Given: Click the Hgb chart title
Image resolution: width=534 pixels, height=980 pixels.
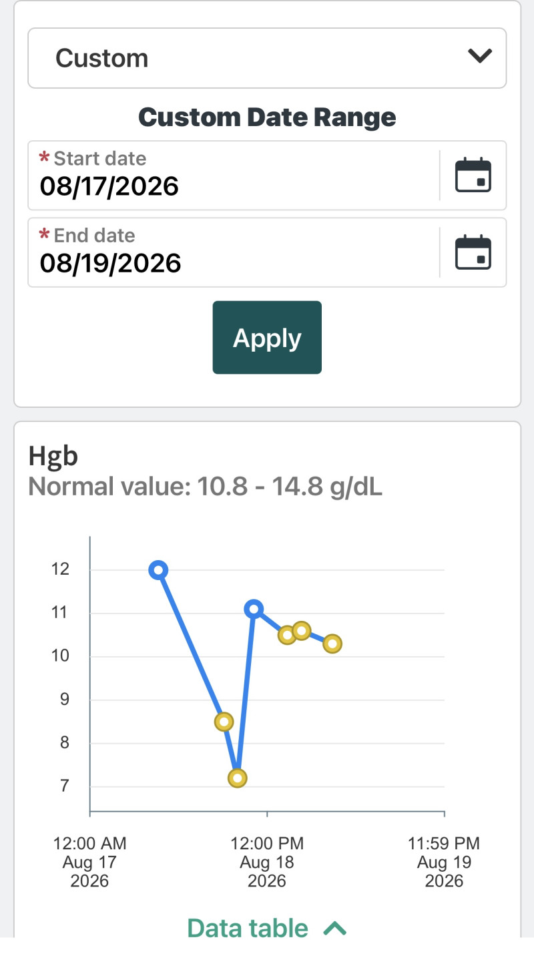Looking at the screenshot, I should click(x=53, y=457).
